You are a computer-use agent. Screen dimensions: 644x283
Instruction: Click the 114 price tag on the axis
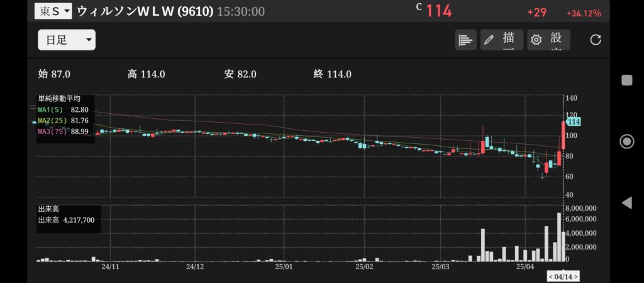point(572,121)
